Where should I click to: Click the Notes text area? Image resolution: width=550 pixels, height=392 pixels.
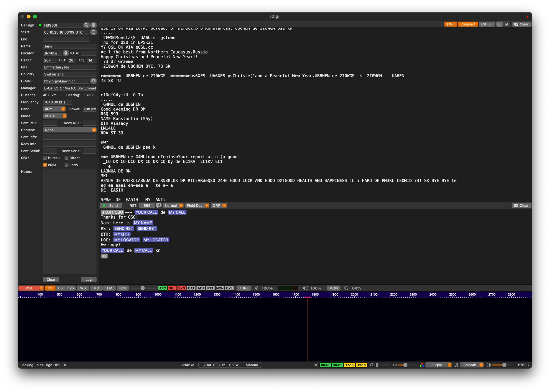click(x=70, y=221)
